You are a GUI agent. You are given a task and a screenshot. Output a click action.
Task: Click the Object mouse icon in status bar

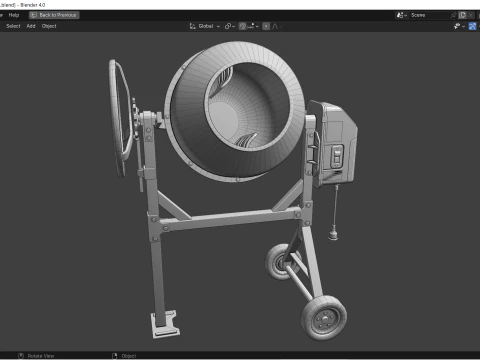115,356
